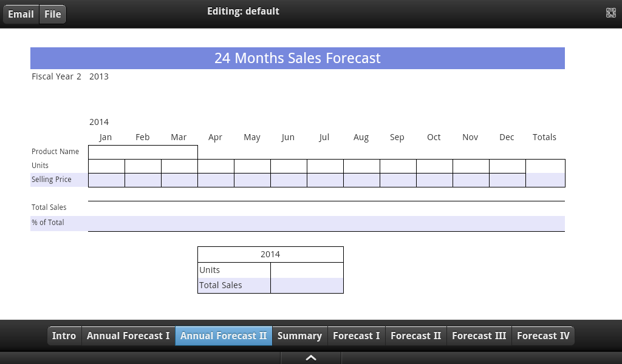
Task: Go to Forecast III sheet tab
Action: point(479,336)
